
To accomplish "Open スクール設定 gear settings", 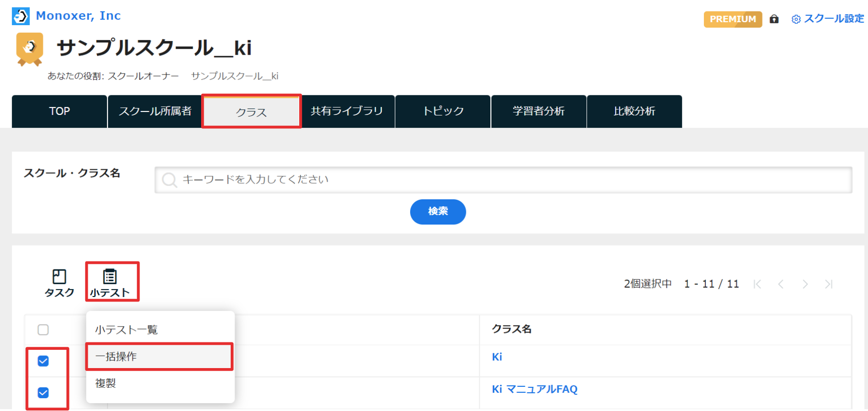I will pos(828,19).
